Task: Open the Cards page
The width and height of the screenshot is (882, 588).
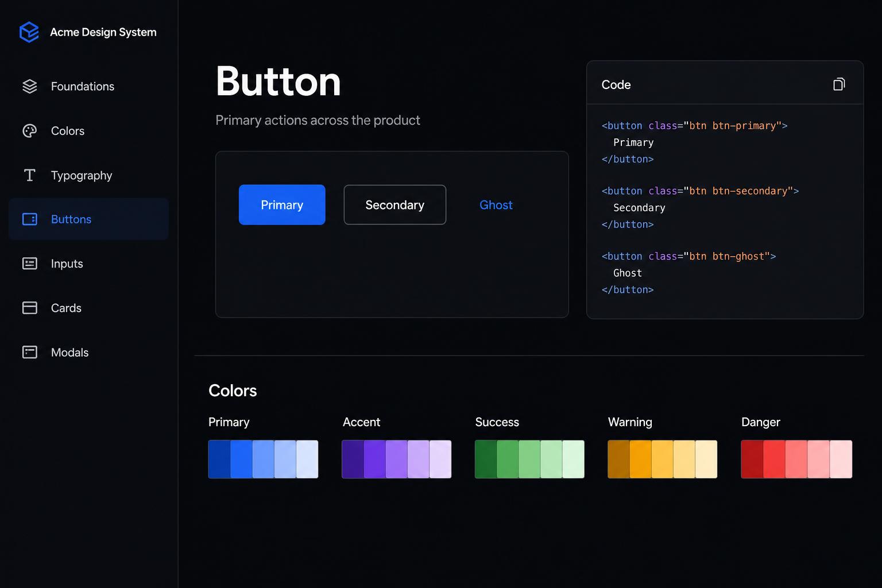Action: (88, 308)
